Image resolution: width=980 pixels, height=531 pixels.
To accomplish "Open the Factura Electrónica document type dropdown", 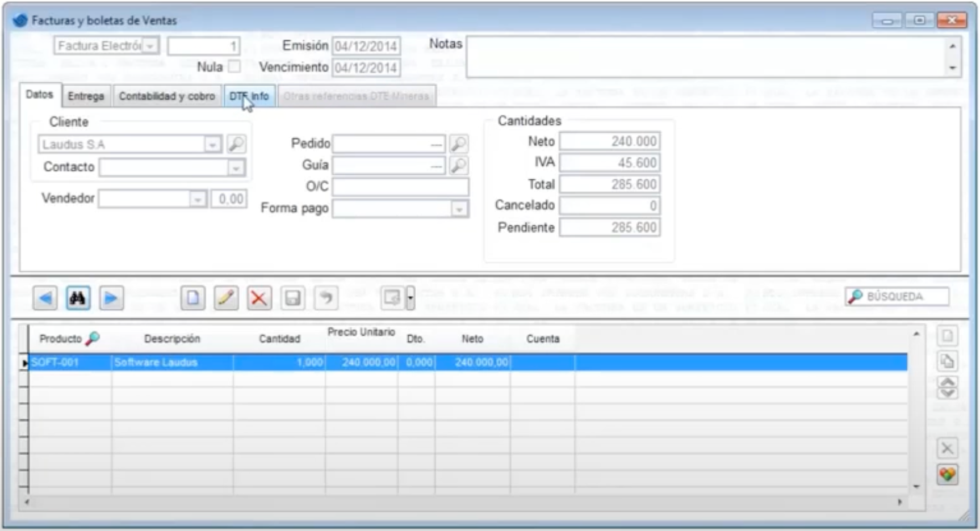I will point(150,45).
